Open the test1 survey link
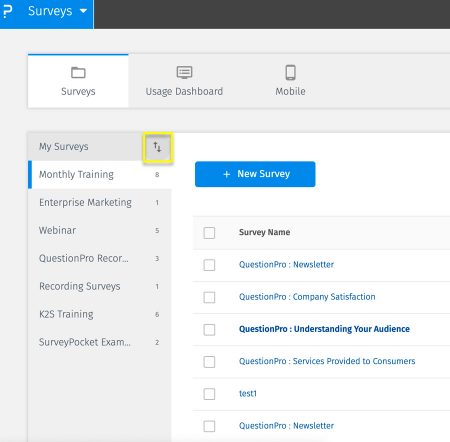The image size is (450, 442). click(248, 393)
